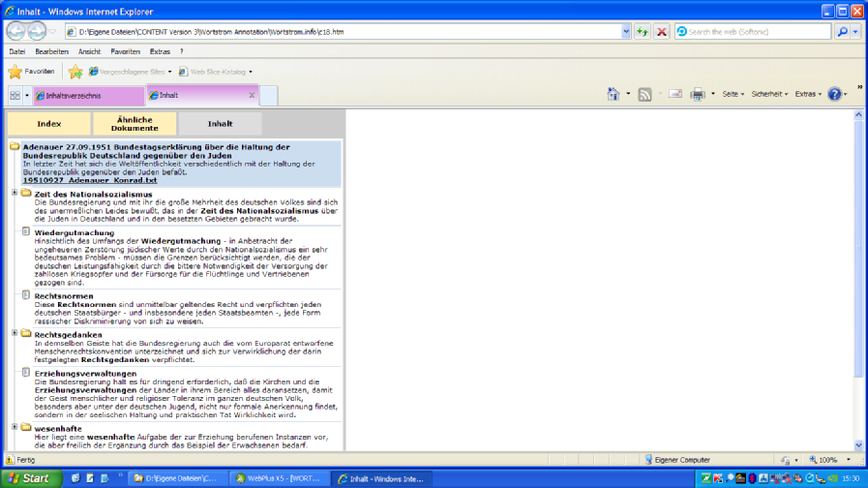Open the Favoriten menu
Viewport: 868px width, 488px height.
tap(125, 51)
